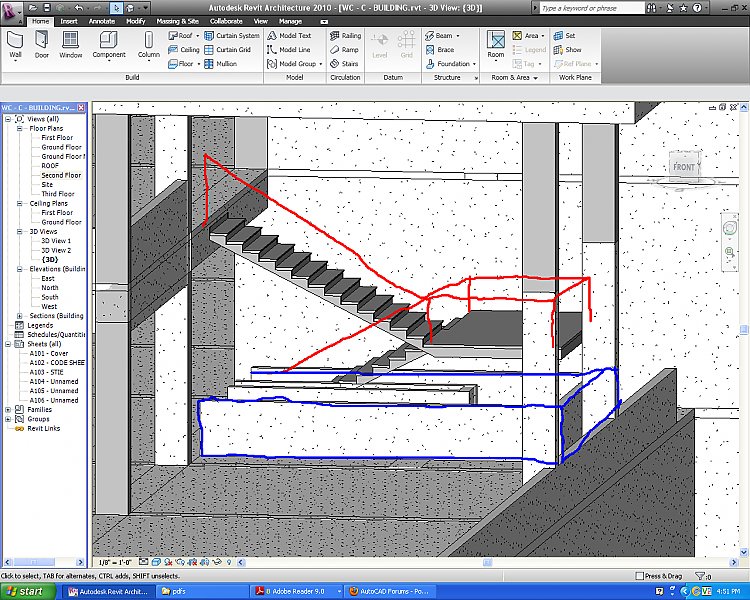The width and height of the screenshot is (750, 600).
Task: Switch to the Modify ribbon tab
Action: click(x=136, y=21)
